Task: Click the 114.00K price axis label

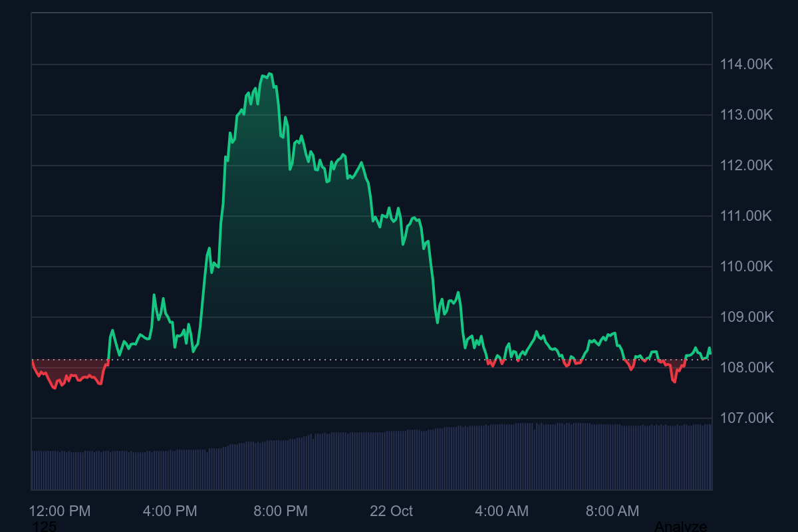Action: tap(746, 65)
